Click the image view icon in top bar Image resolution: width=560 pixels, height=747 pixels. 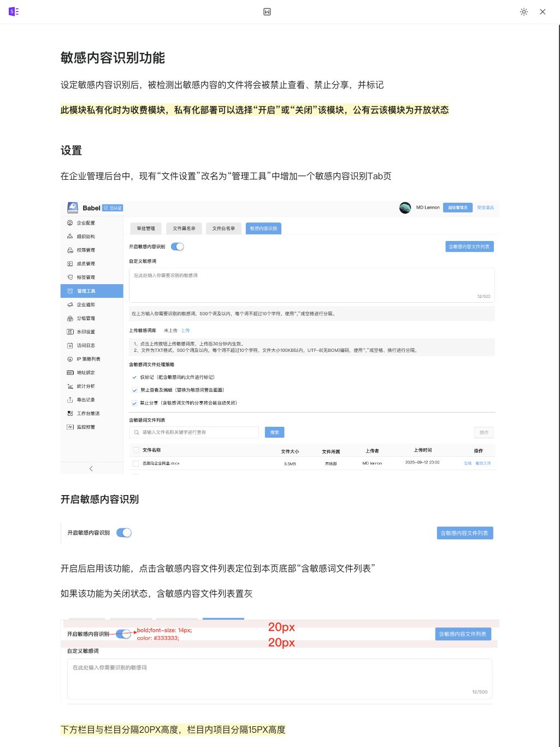click(267, 11)
